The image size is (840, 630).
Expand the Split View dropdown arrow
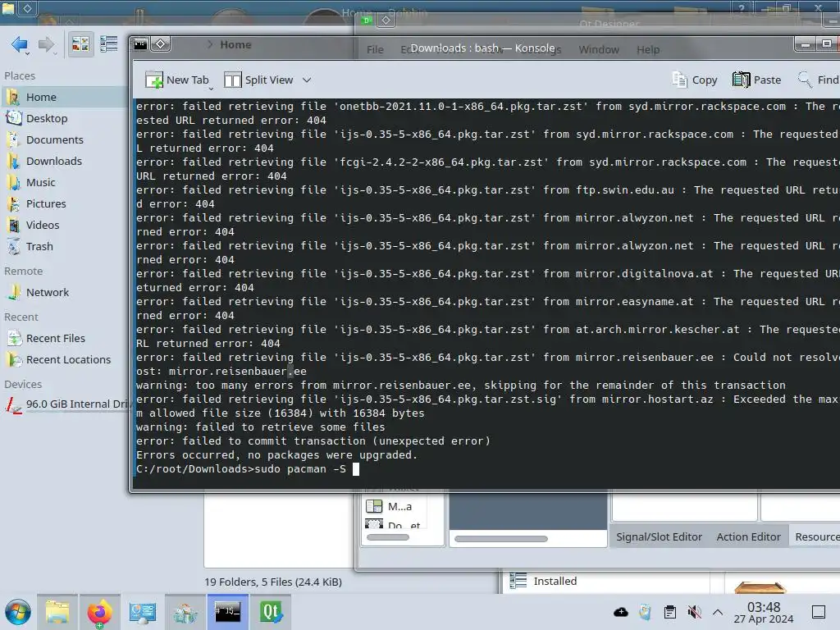[307, 80]
